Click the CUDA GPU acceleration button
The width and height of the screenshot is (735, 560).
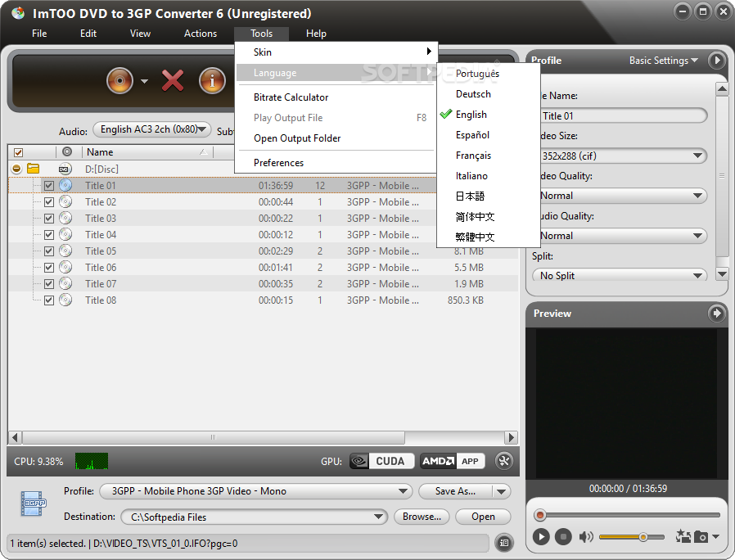tap(382, 461)
